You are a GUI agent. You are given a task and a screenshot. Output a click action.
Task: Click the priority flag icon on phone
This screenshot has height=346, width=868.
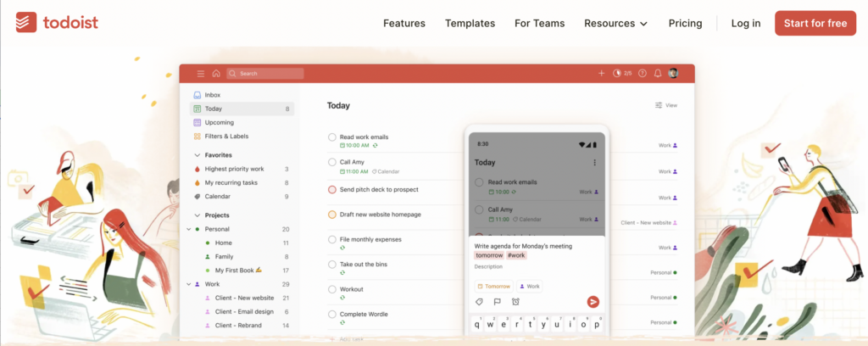(497, 302)
